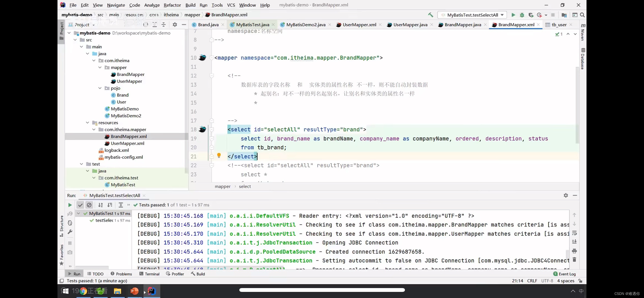The width and height of the screenshot is (644, 298).
Task: Open Project panel settings gear
Action: coord(175,24)
